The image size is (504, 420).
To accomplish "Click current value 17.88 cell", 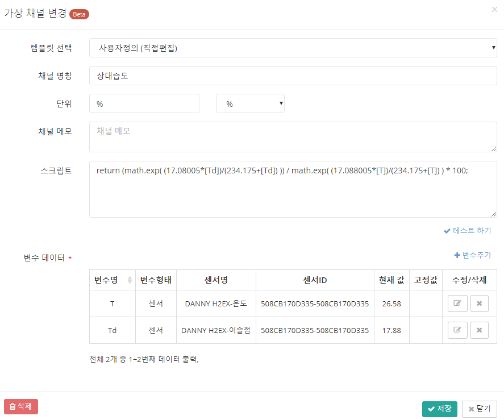I will pos(391,330).
